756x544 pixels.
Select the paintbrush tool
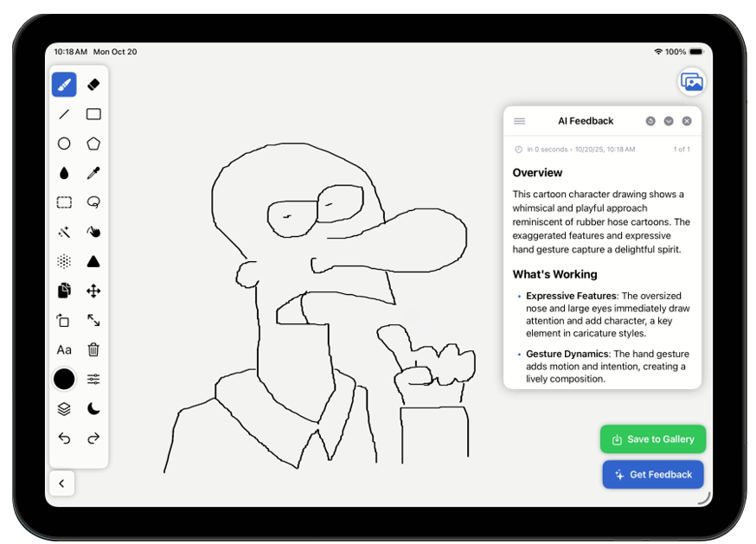[64, 85]
